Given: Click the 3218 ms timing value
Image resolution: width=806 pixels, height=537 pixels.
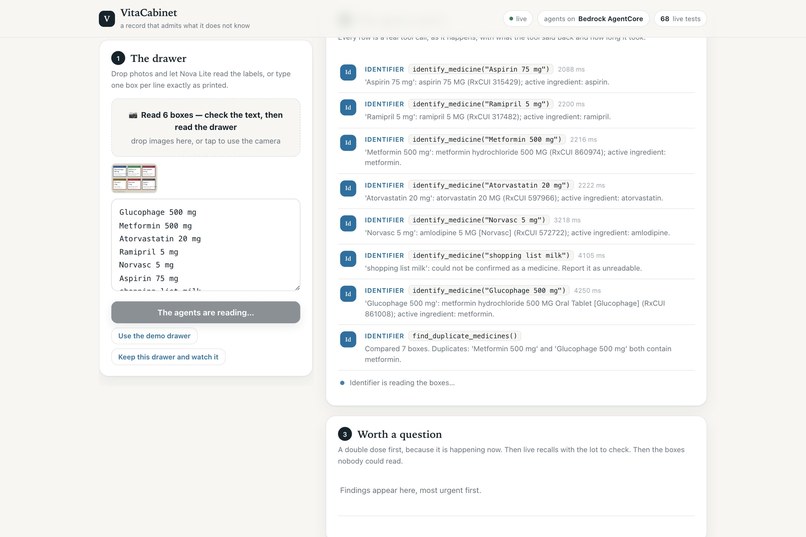Looking at the screenshot, I should click(x=567, y=220).
